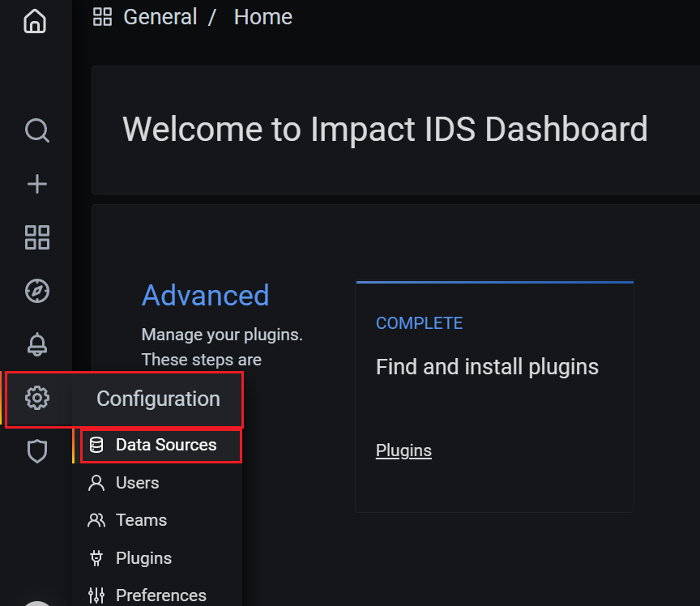Select Data Sources from Configuration menu

[x=165, y=445]
